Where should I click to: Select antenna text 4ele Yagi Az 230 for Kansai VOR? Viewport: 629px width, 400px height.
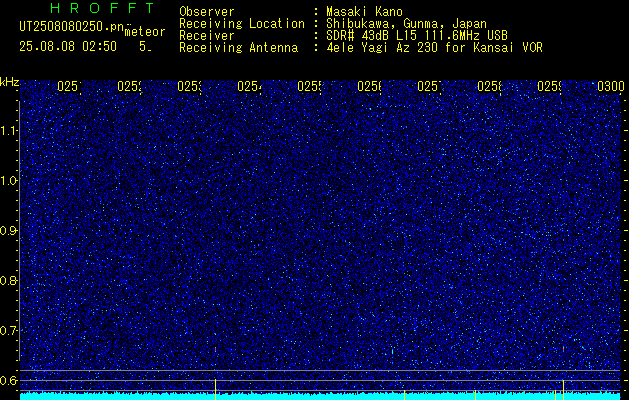click(x=434, y=48)
